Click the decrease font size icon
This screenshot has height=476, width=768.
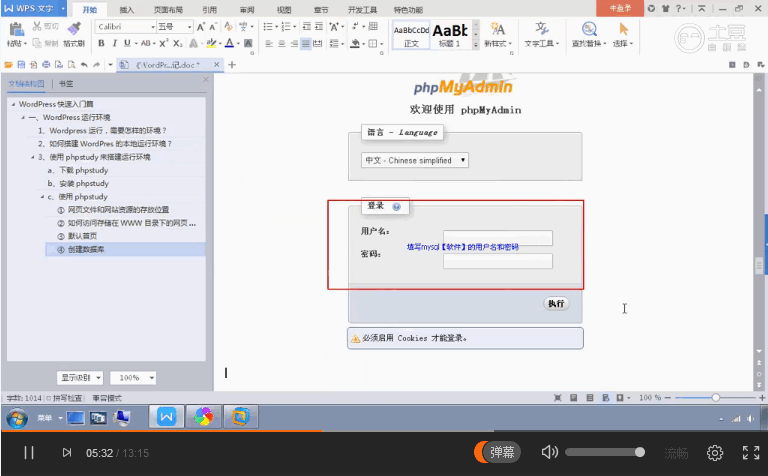[x=213, y=26]
